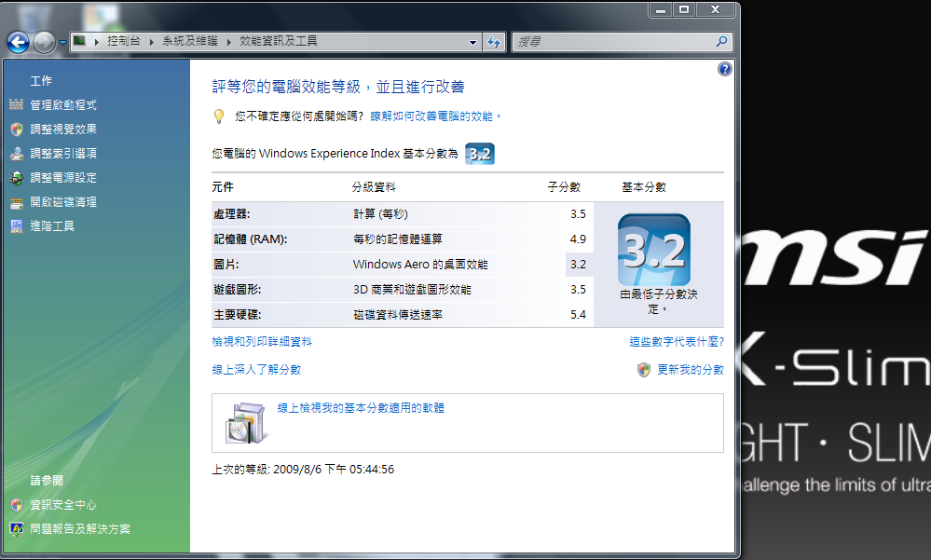
Task: Click the magnifier icon in search box
Action: [x=721, y=42]
